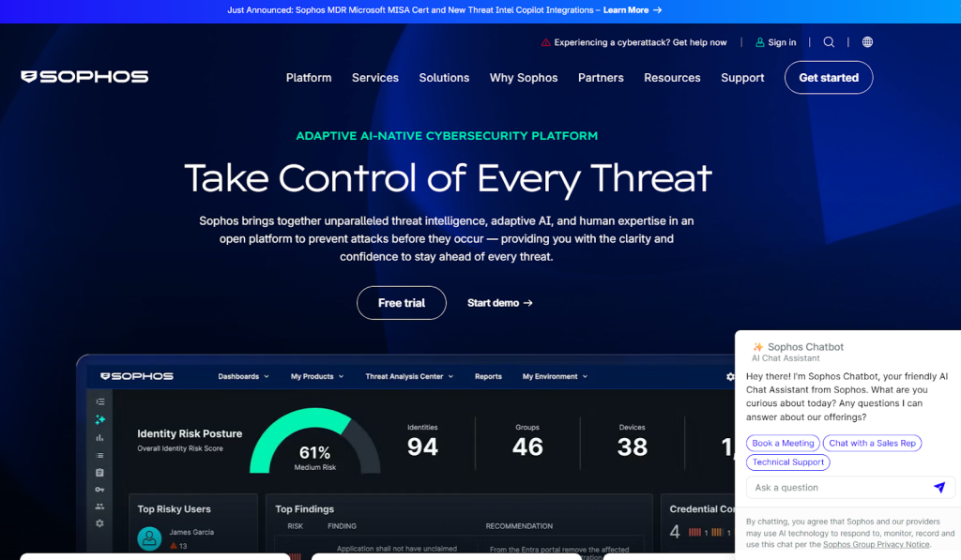Click the key icon in dashboard sidebar

click(x=100, y=490)
